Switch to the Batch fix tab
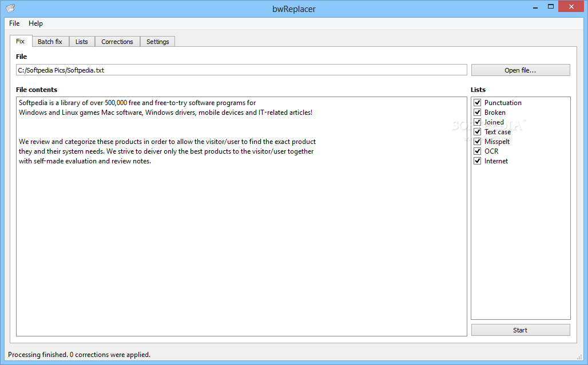Screen dimensions: 588x365 click(50, 42)
